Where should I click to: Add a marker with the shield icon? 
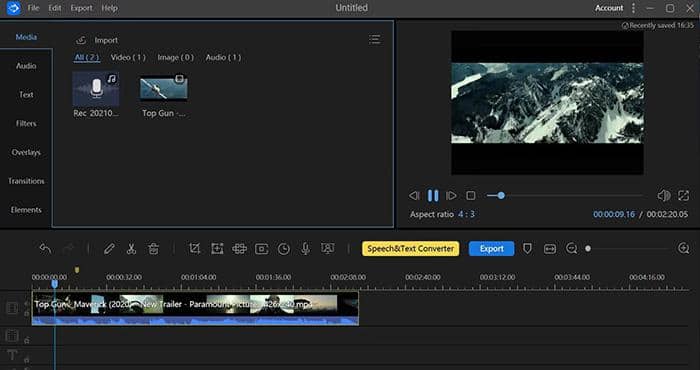click(x=527, y=249)
